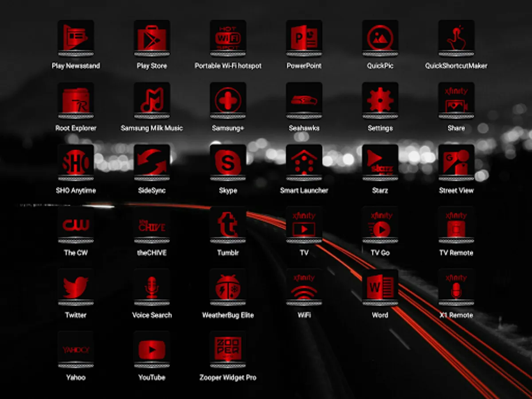Open Portable Wi-Fi hotspot icon
This screenshot has width=532, height=399.
(228, 39)
